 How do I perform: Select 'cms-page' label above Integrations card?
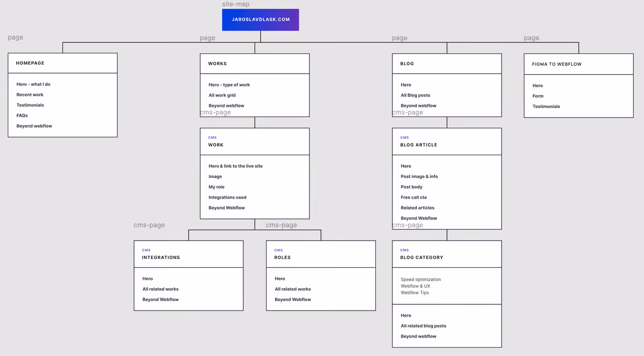[x=149, y=225]
